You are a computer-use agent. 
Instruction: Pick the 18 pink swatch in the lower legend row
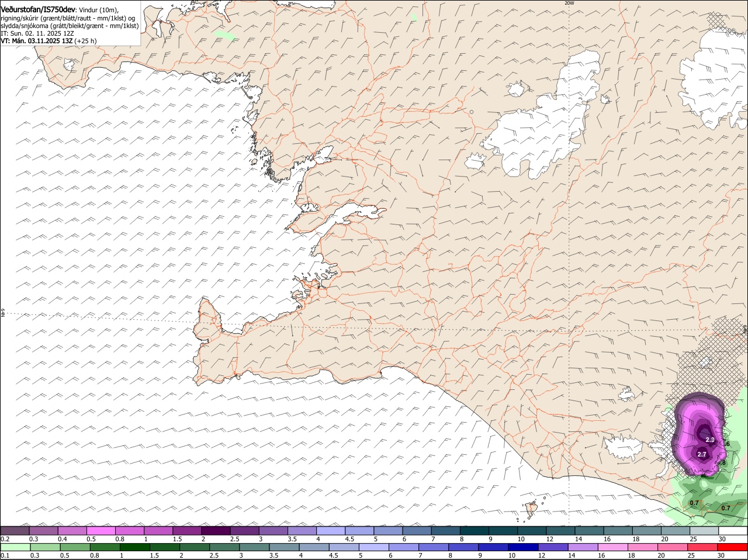(x=643, y=547)
